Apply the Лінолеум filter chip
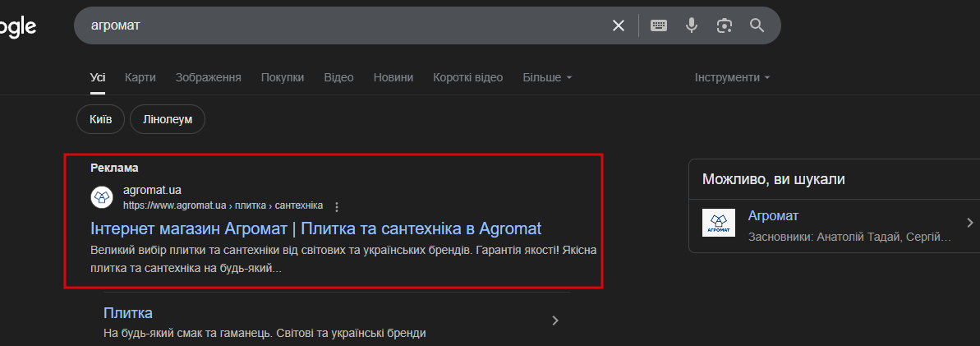The width and height of the screenshot is (980, 346). 168,119
